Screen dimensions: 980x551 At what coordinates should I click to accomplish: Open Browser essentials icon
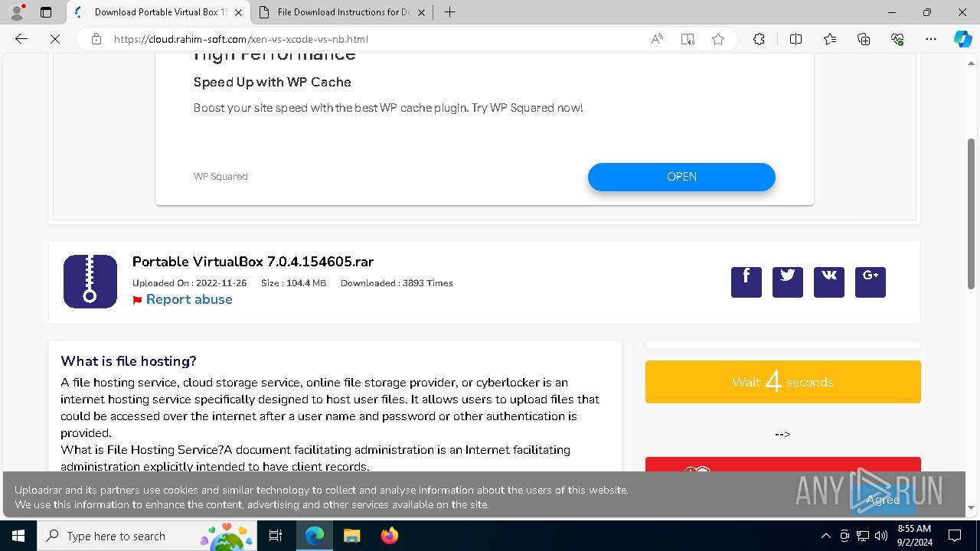(x=897, y=39)
